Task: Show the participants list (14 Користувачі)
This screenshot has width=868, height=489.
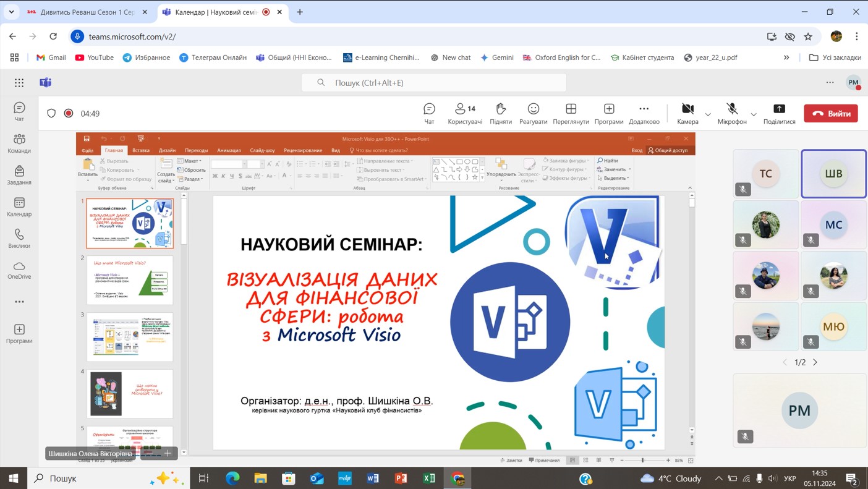Action: point(465,113)
